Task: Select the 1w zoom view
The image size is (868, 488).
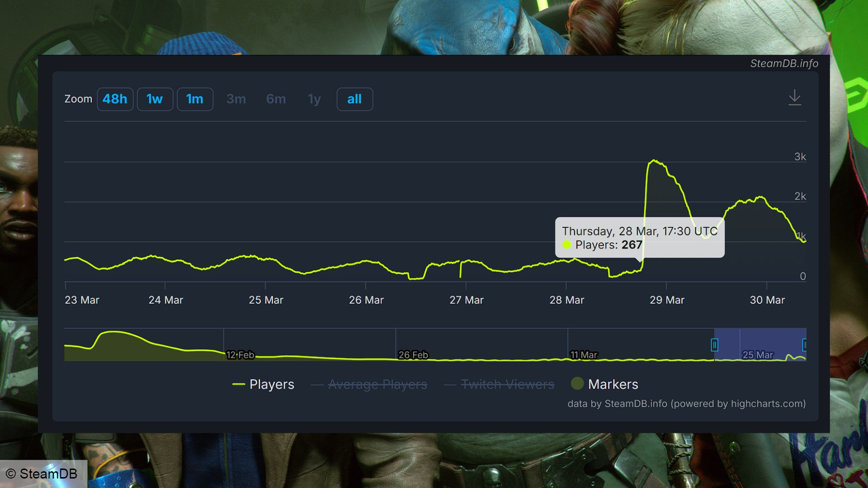Action: pos(156,99)
